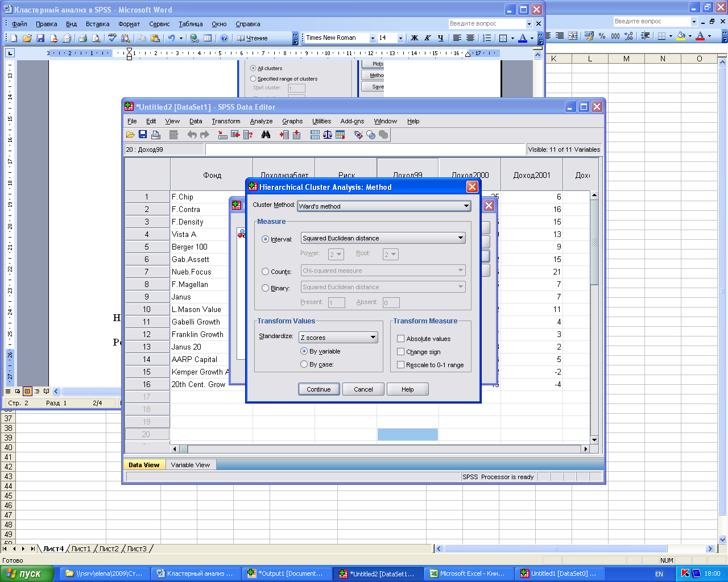Screen dimensions: 728x582
Task: Save the SPSS dataset via toolbar icon
Action: tap(143, 135)
